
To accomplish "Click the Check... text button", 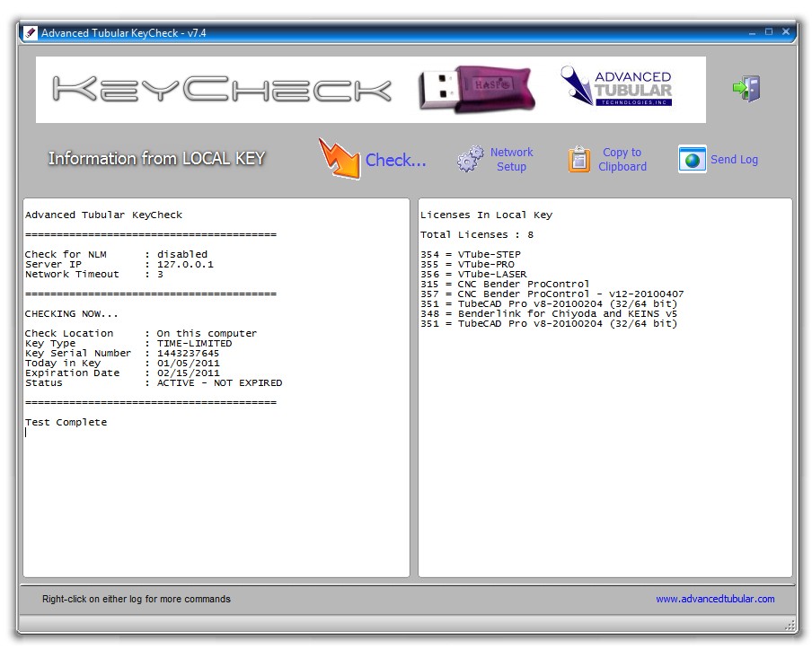I will click(395, 160).
